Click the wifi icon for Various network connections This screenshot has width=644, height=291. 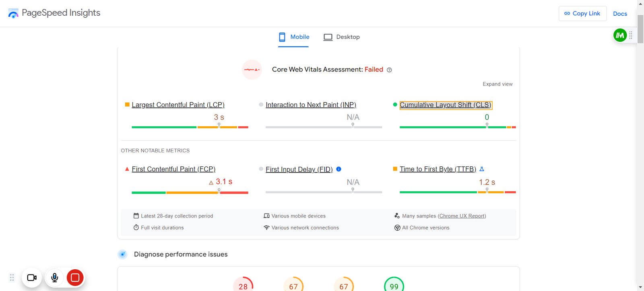click(x=266, y=227)
